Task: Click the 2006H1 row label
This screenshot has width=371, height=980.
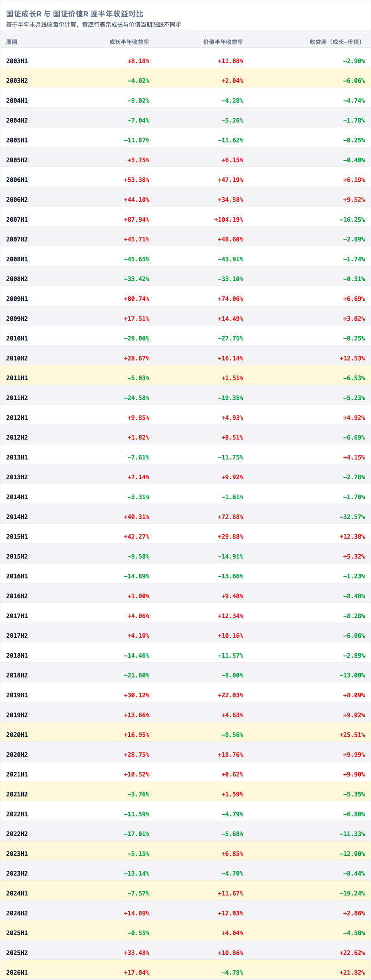Action: [17, 180]
